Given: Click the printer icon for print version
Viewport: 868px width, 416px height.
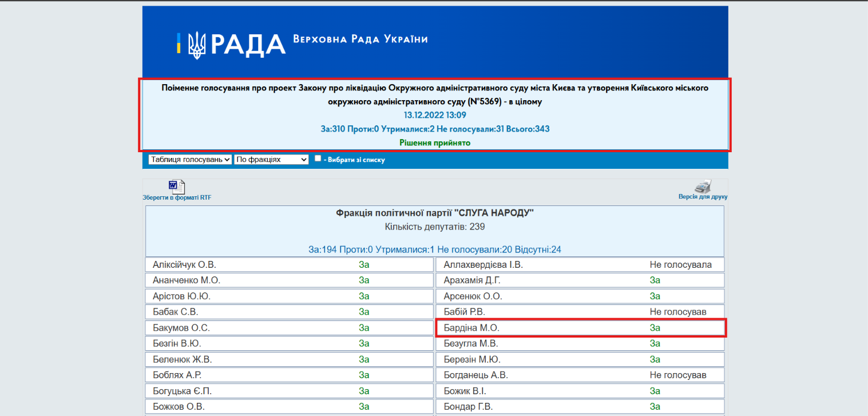Looking at the screenshot, I should click(702, 187).
